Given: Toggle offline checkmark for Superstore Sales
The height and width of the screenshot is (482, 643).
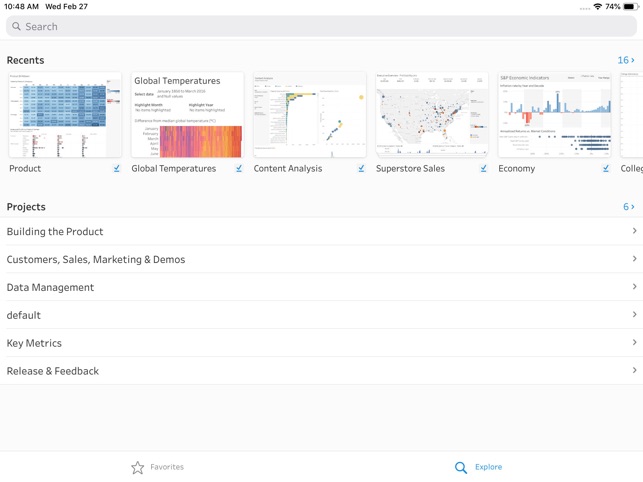Looking at the screenshot, I should (484, 169).
